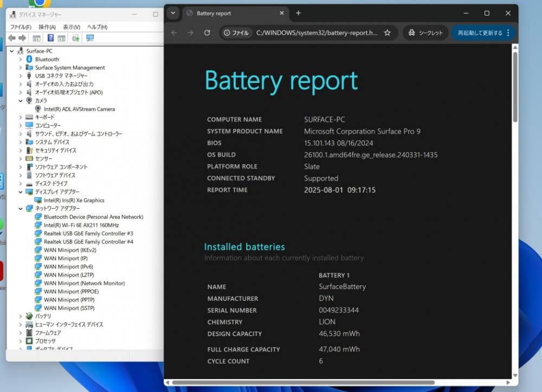The image size is (542, 392).
Task: Click the battery icon beside バッテリ
Action: 29,316
